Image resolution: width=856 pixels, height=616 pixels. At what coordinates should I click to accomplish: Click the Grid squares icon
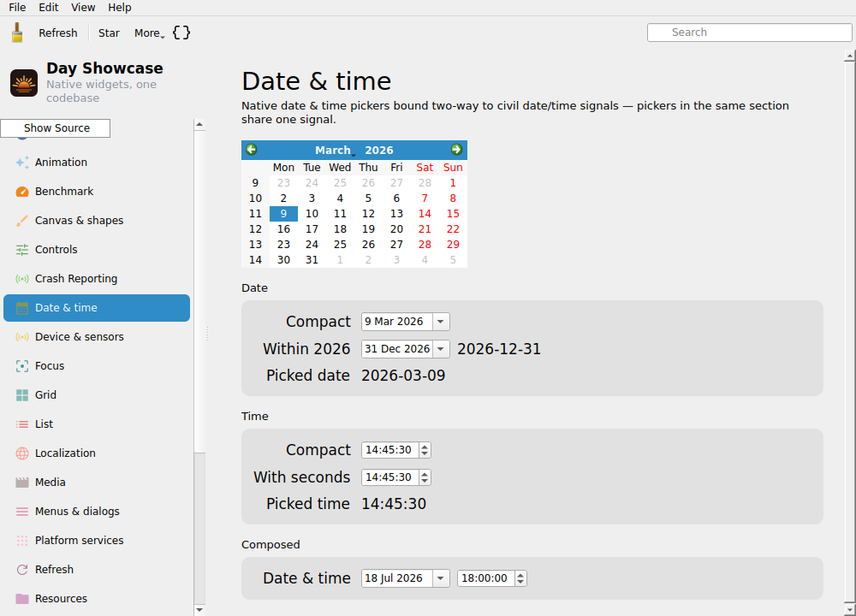tap(22, 395)
